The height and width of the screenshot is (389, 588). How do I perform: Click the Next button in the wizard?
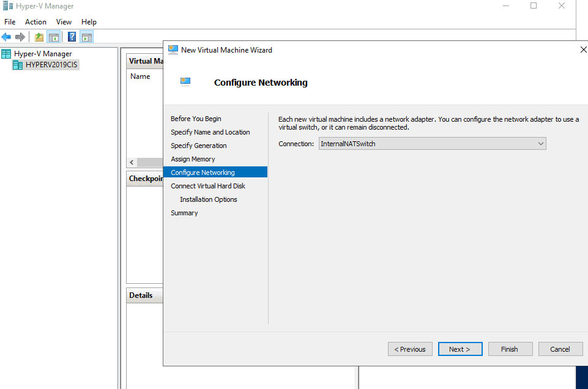tap(460, 349)
